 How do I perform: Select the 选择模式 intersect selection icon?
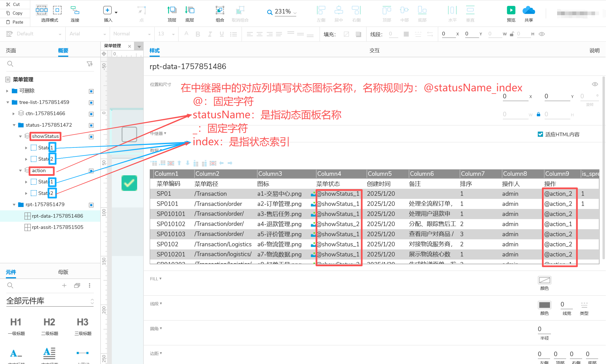[x=42, y=10]
